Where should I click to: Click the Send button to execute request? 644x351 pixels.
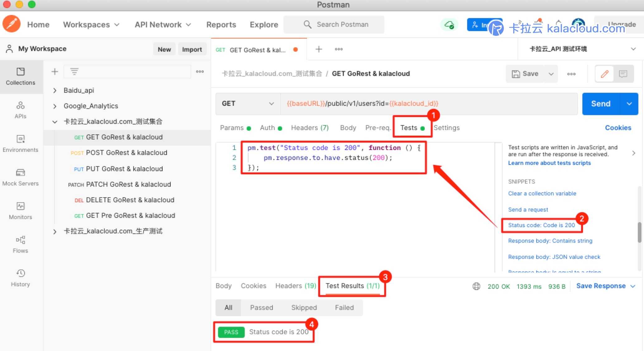pyautogui.click(x=601, y=103)
